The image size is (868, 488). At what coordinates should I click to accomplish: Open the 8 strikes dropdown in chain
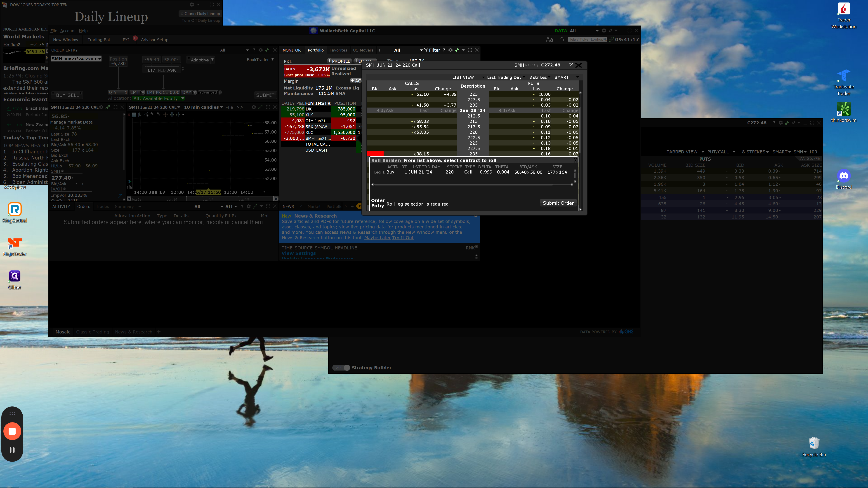[x=539, y=77]
